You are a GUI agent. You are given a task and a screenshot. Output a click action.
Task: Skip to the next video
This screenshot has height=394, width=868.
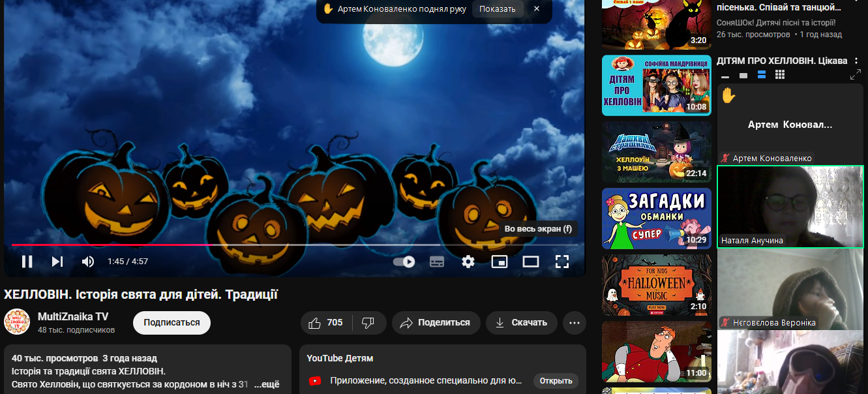57,262
